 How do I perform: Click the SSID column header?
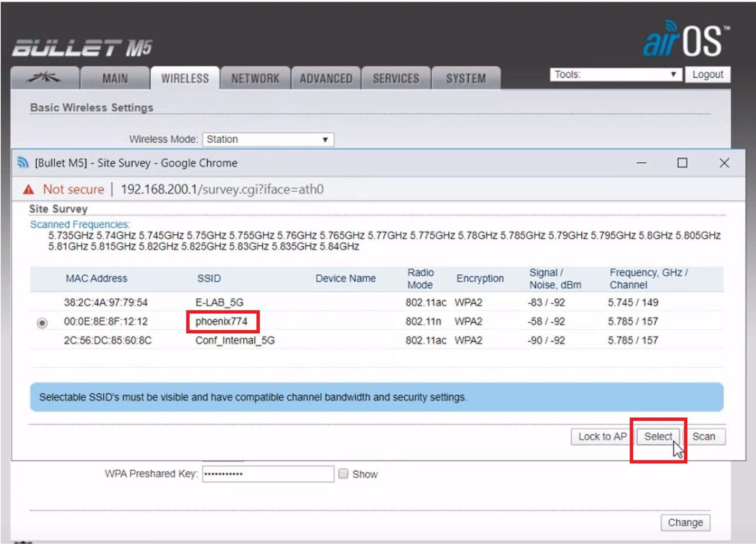tap(209, 278)
